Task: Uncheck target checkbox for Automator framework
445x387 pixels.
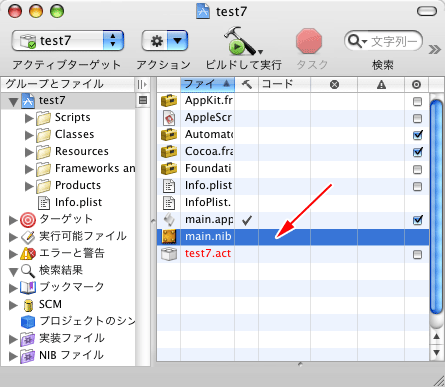Action: point(418,135)
